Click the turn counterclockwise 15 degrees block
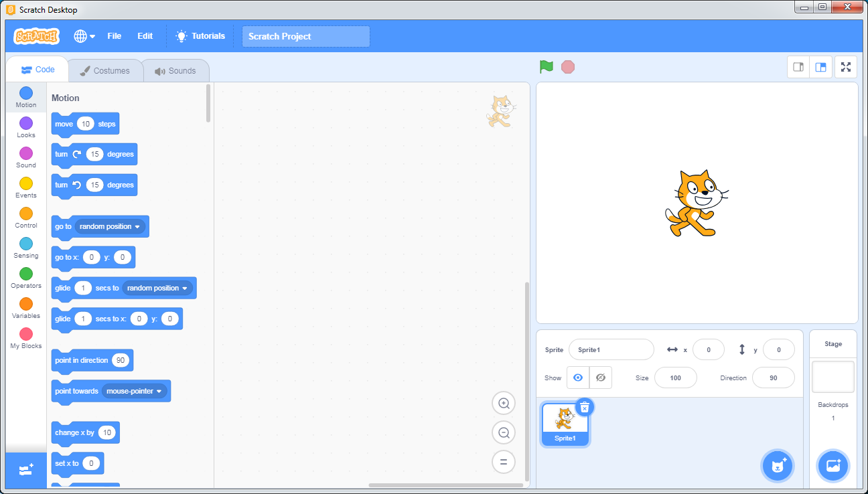This screenshot has width=868, height=494. tap(94, 185)
